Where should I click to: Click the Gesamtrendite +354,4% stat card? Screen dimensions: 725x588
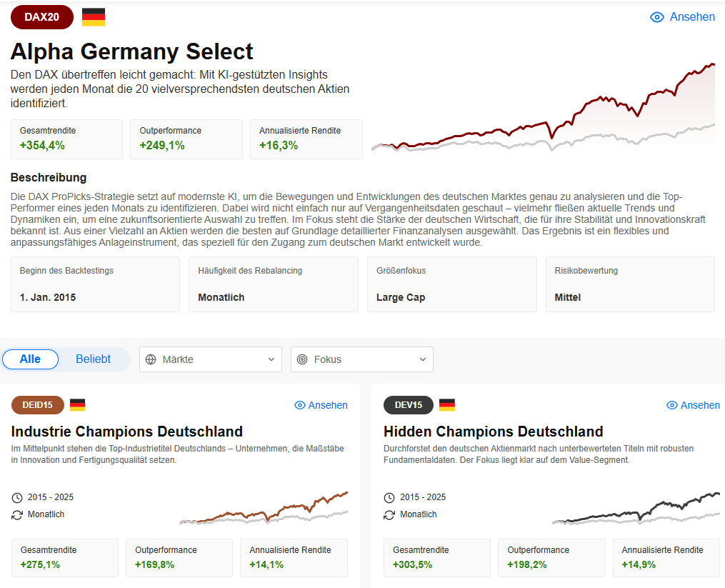pyautogui.click(x=66, y=139)
